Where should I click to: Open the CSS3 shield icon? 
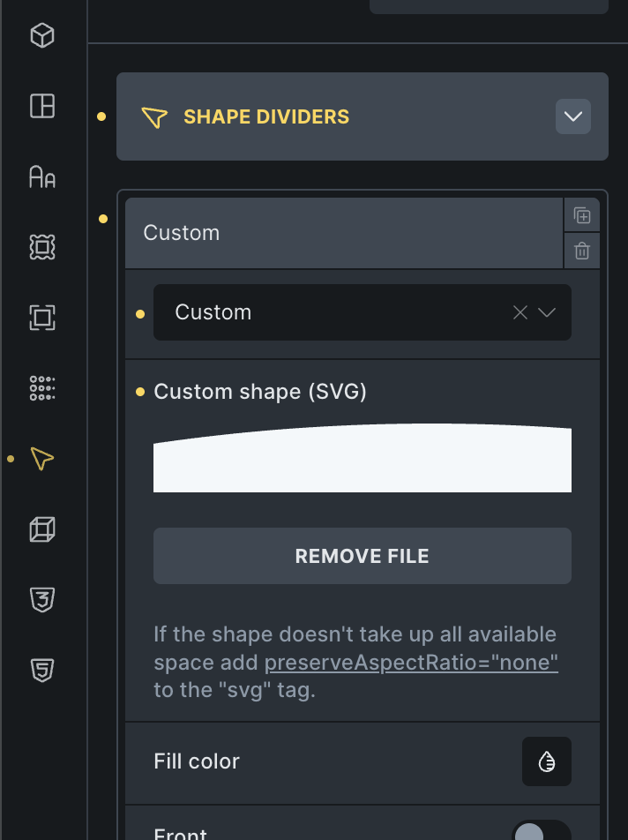point(42,599)
